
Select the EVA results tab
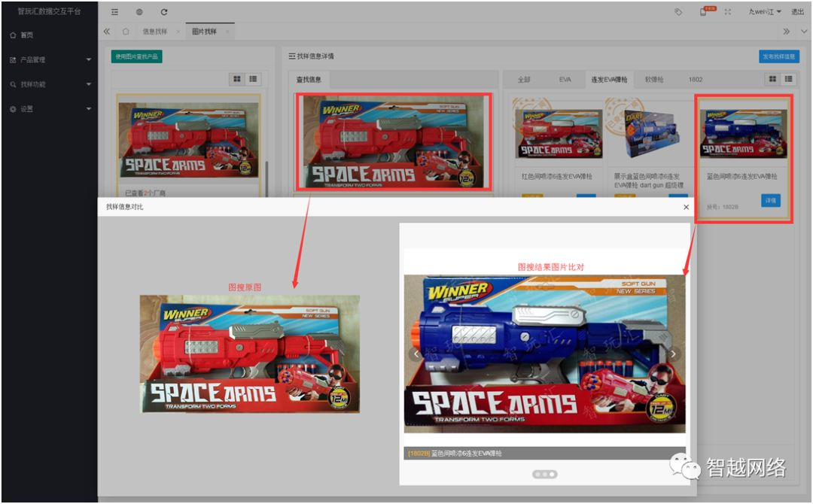(x=565, y=80)
